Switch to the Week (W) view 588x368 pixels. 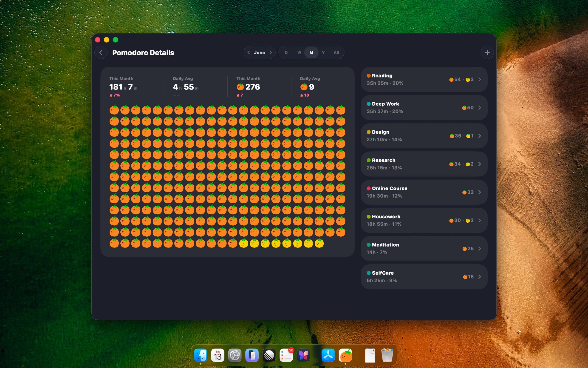299,53
